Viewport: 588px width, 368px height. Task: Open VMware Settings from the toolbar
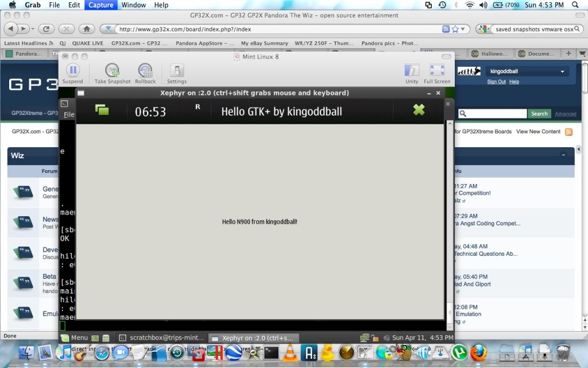pyautogui.click(x=177, y=71)
